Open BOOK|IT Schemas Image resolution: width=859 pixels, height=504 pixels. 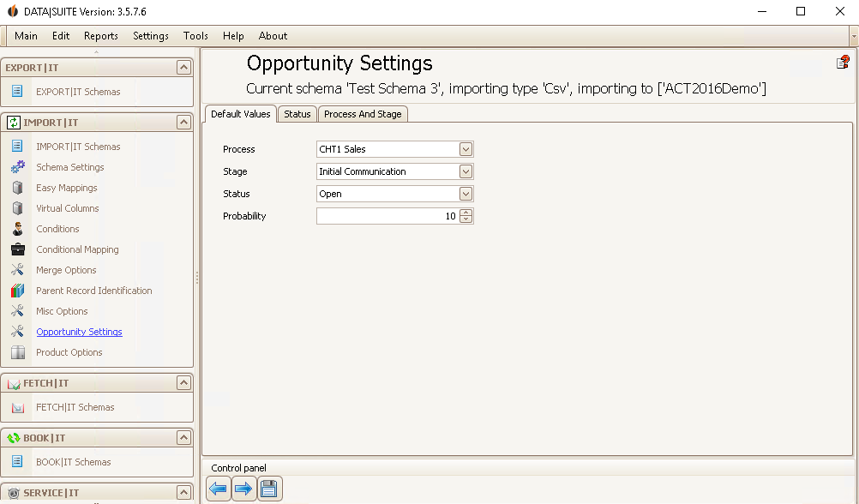tap(74, 462)
